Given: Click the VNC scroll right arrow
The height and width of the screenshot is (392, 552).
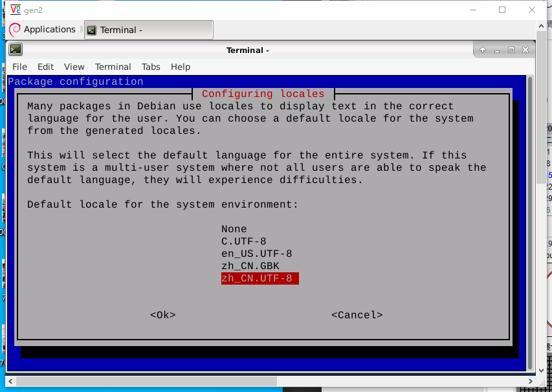Looking at the screenshot, I should pyautogui.click(x=531, y=382).
